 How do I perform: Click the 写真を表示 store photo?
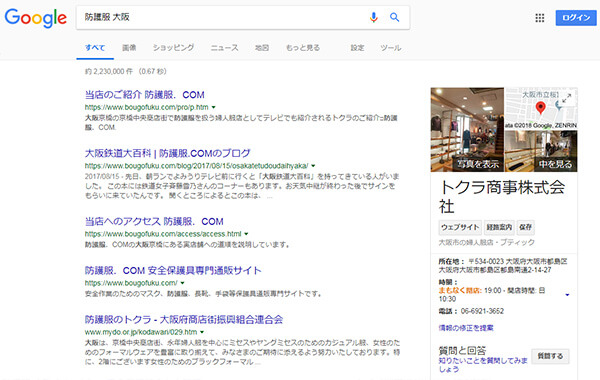(x=467, y=129)
